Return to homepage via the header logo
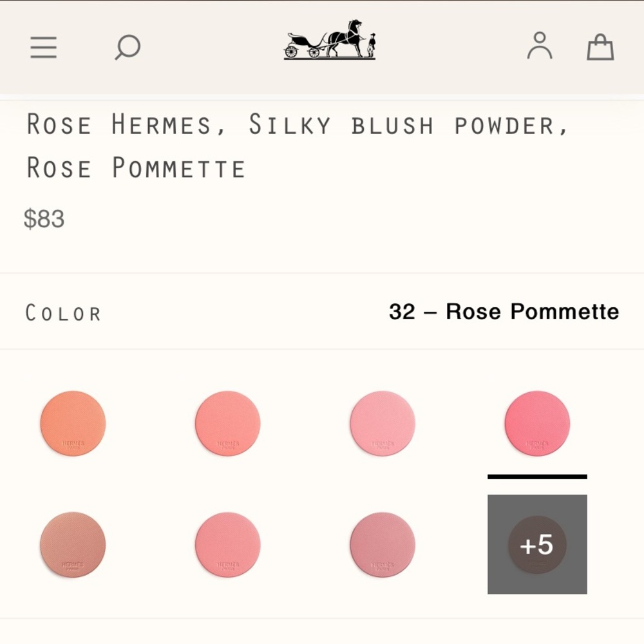Viewport: 644px width, 644px height. (330, 45)
